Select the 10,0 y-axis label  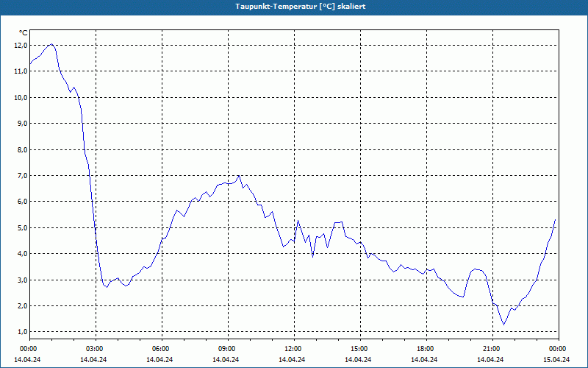tap(21, 98)
